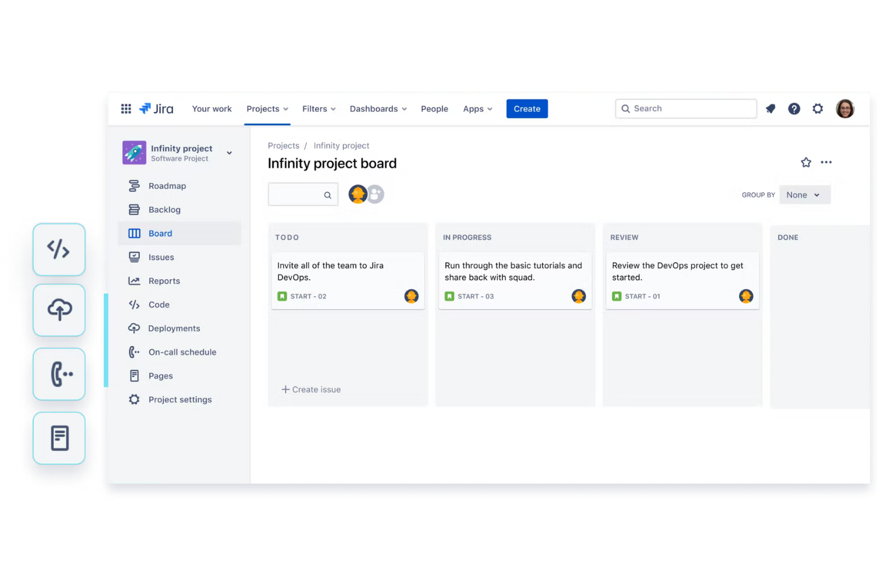Star the Infinity project board
Screen dimensions: 882x588
[806, 162]
